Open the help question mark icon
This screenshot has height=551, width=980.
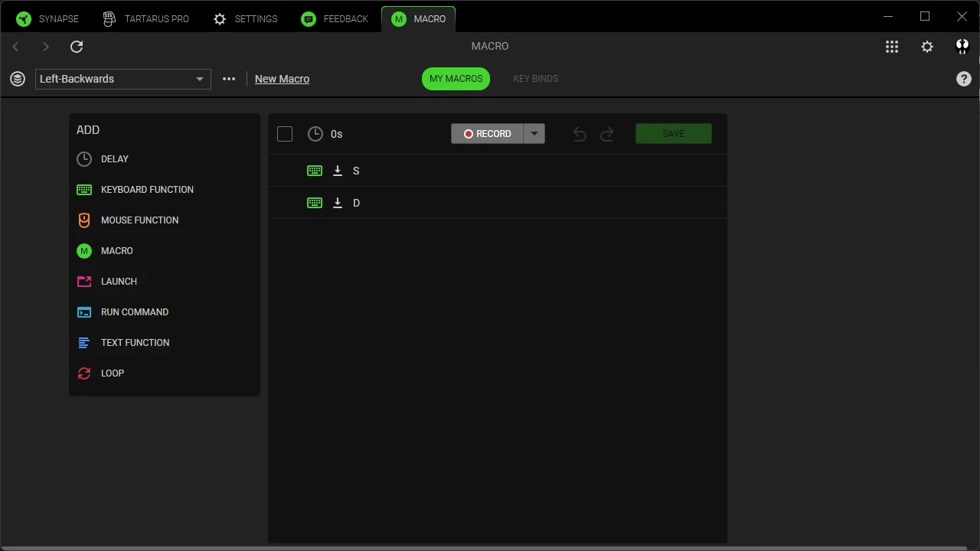(964, 79)
